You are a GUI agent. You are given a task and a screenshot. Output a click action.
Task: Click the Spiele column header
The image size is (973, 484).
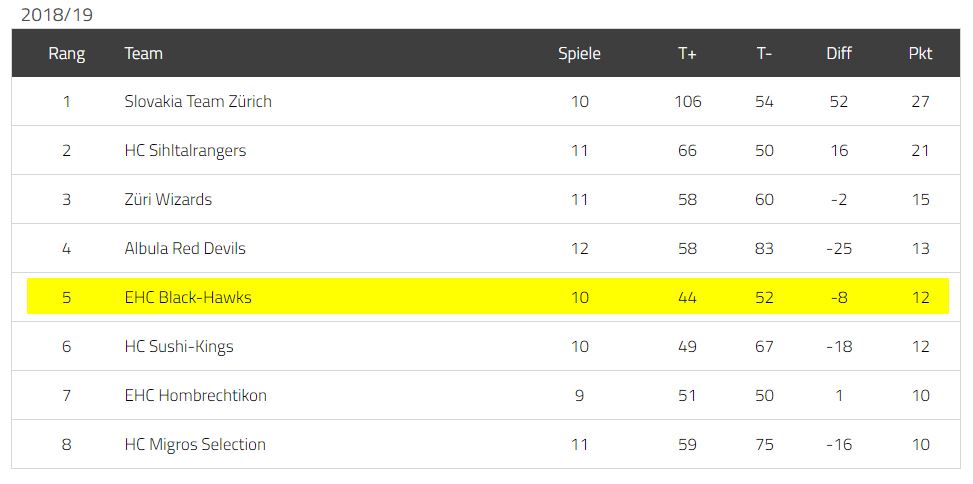pos(579,54)
